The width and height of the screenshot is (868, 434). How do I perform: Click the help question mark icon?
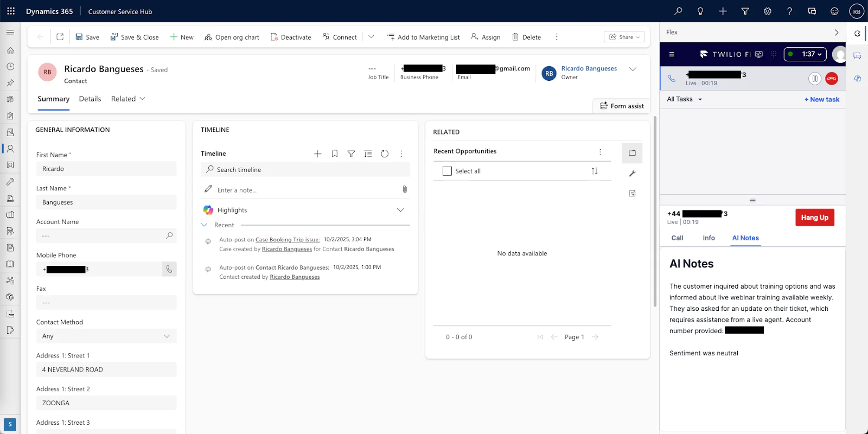[x=789, y=11]
